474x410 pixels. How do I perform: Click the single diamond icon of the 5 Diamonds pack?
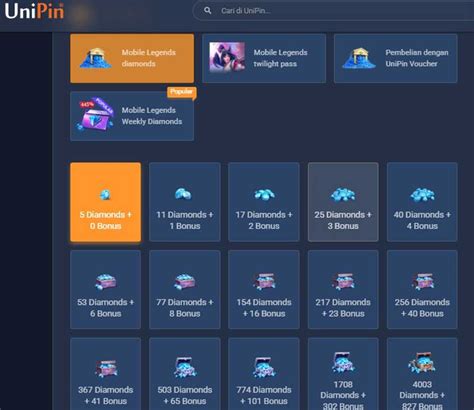pos(105,194)
